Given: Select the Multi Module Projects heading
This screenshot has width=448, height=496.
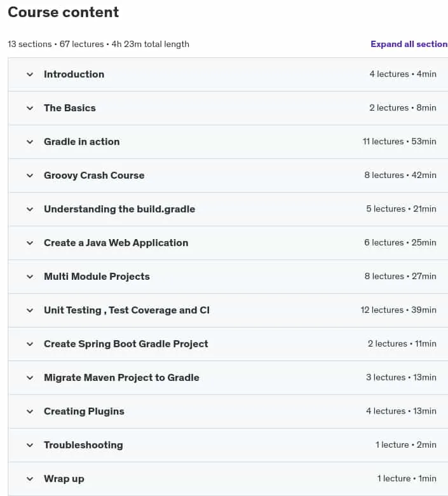Looking at the screenshot, I should click(97, 277).
